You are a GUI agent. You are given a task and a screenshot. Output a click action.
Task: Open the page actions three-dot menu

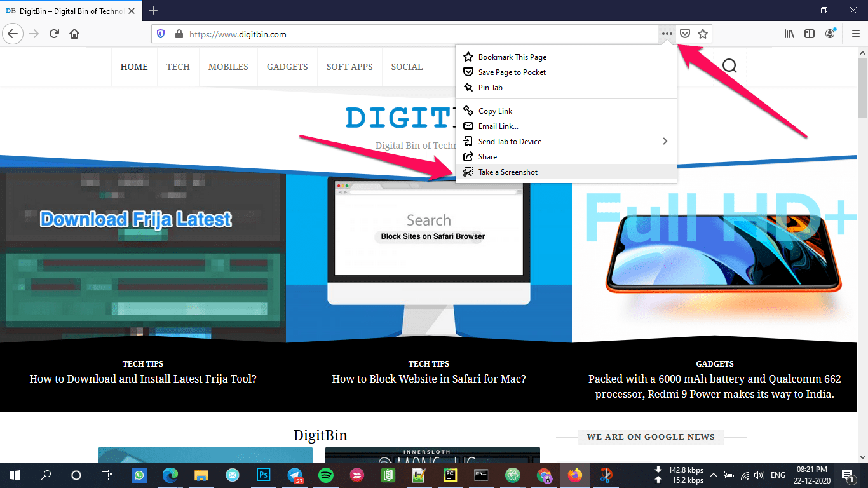coord(667,34)
